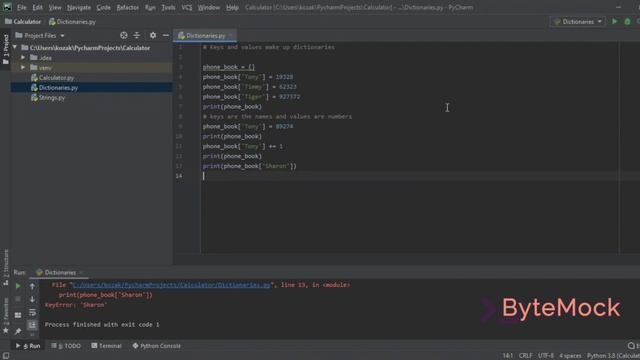The width and height of the screenshot is (640, 360).
Task: Toggle scroll to end icon in Run panel
Action: [x=32, y=325]
